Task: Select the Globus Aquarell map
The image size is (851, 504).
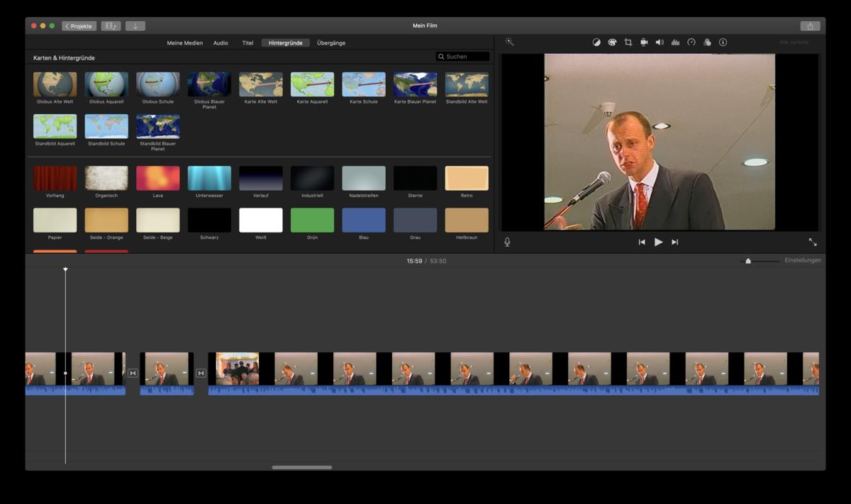Action: pos(106,84)
